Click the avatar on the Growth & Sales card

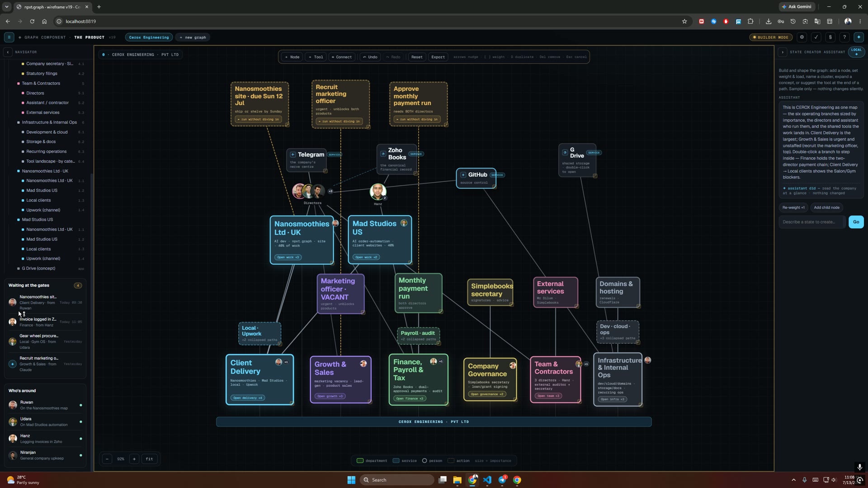tap(363, 364)
